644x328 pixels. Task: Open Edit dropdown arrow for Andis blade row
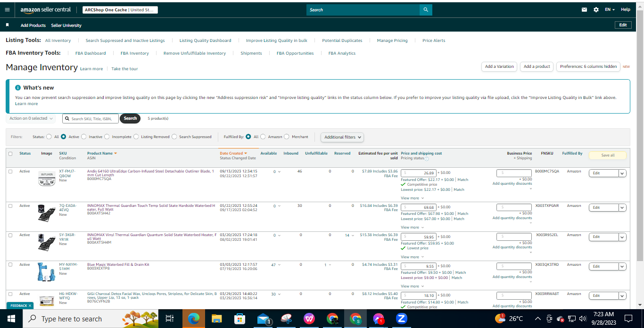pyautogui.click(x=622, y=173)
